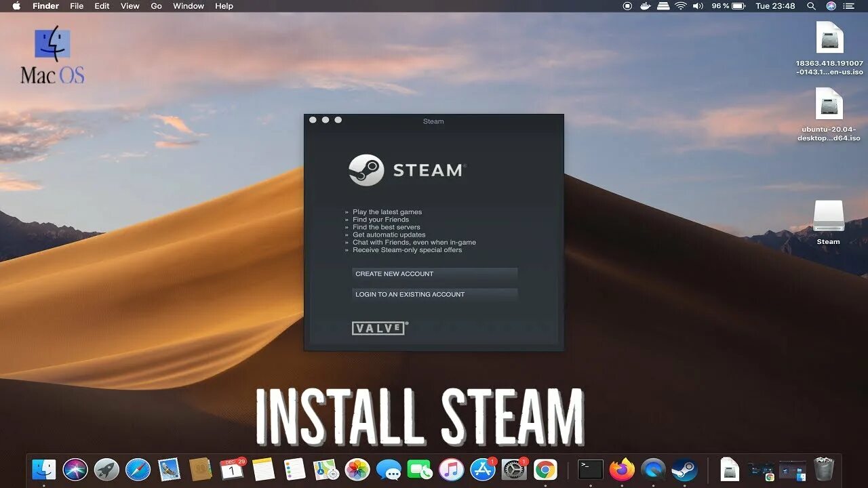Open Google Chrome in dock
This screenshot has width=868, height=488.
[545, 469]
